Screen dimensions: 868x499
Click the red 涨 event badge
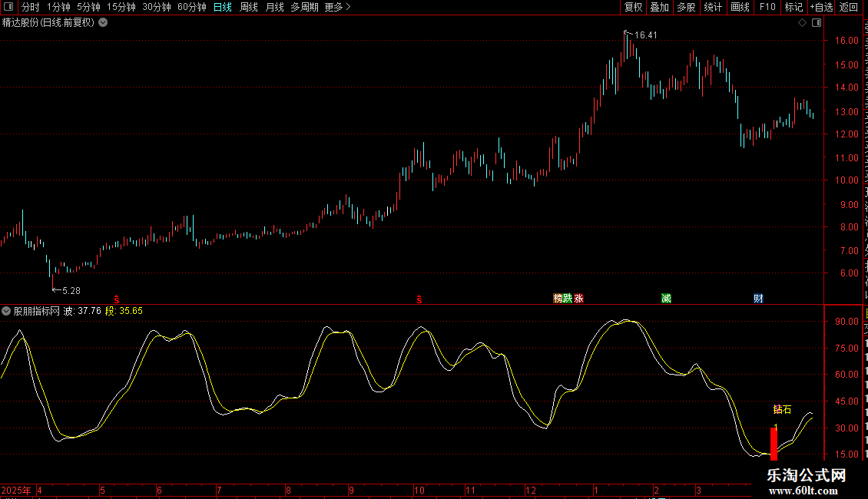(579, 298)
